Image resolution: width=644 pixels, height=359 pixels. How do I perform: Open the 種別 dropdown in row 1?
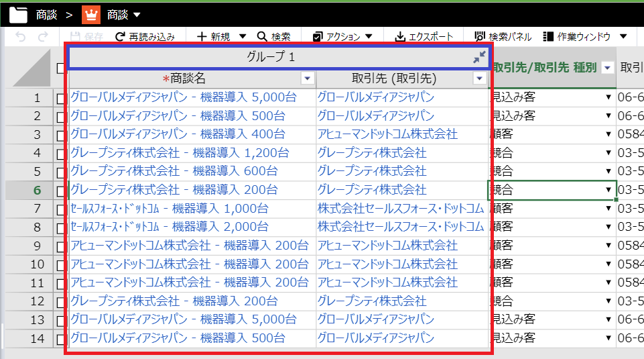(x=608, y=97)
